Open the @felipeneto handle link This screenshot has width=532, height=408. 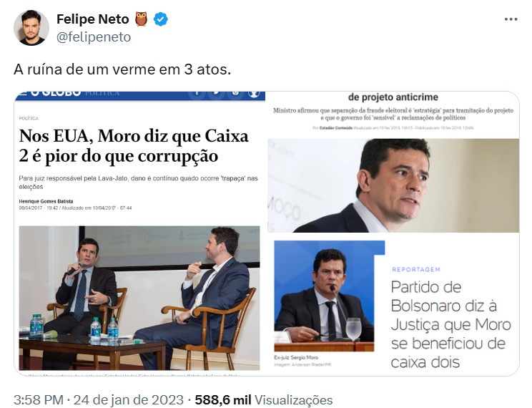click(x=94, y=37)
